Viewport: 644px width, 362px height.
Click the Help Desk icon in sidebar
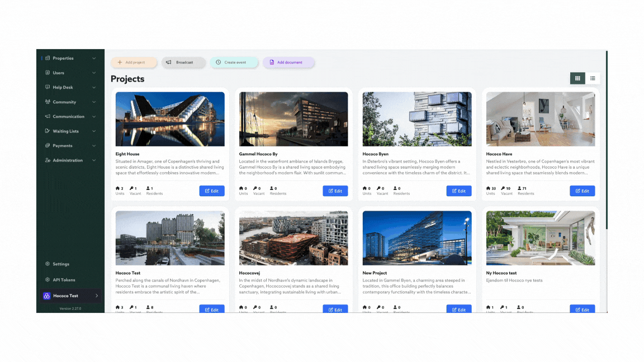(x=48, y=87)
